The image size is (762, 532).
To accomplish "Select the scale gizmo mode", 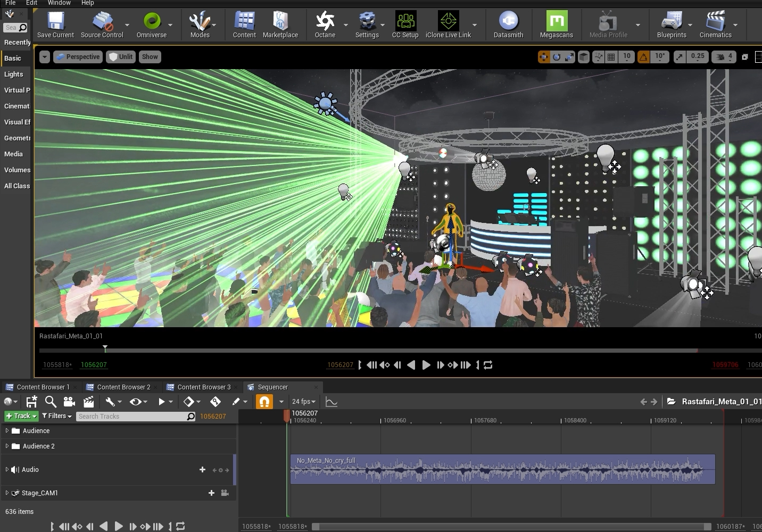I will [569, 57].
